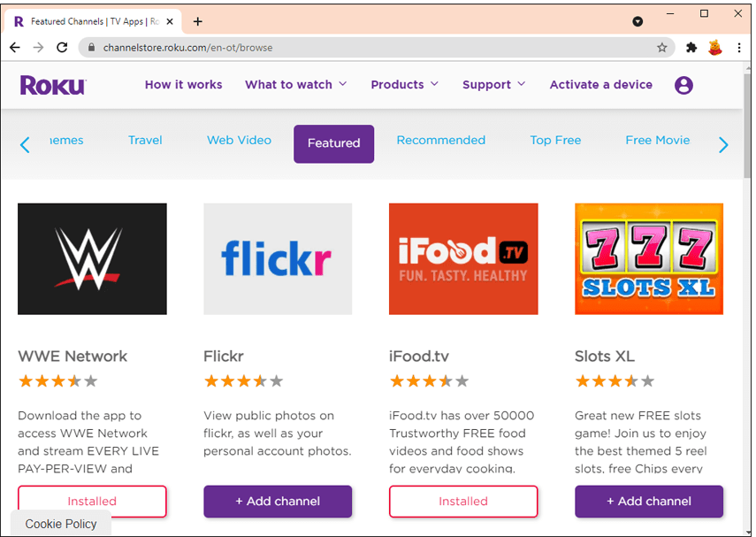This screenshot has height=537, width=756.
Task: Switch to the Recommended category tab
Action: [440, 140]
